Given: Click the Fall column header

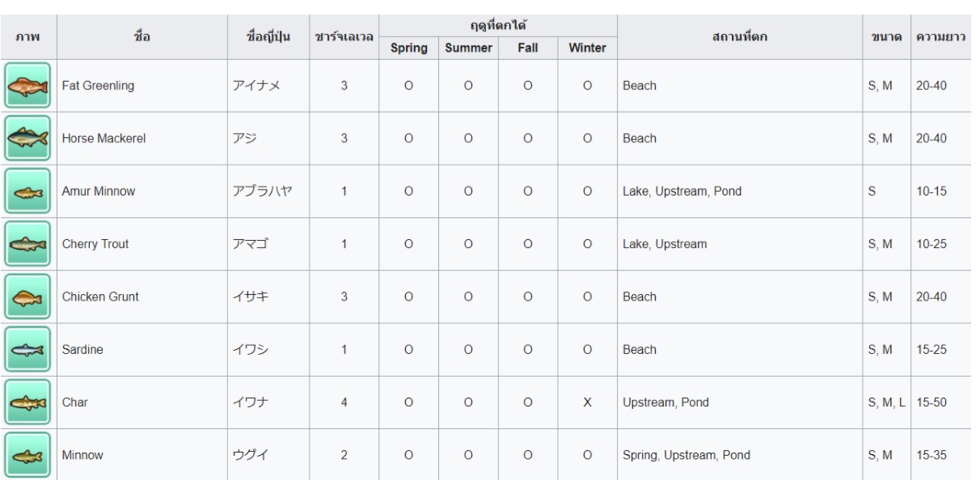Looking at the screenshot, I should (x=527, y=48).
